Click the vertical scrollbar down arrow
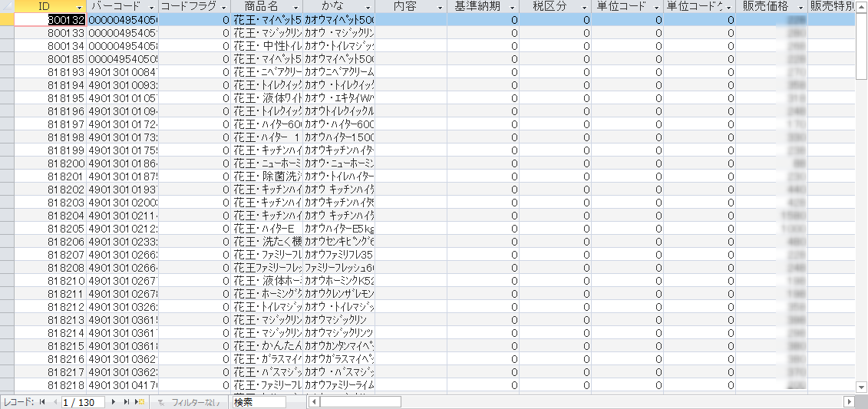The width and height of the screenshot is (868, 409). point(862,386)
